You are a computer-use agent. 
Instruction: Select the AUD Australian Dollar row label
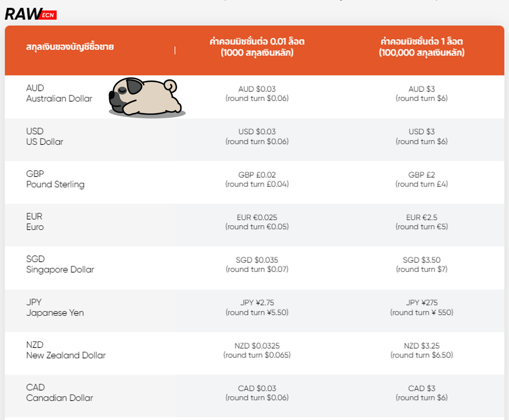tap(59, 93)
